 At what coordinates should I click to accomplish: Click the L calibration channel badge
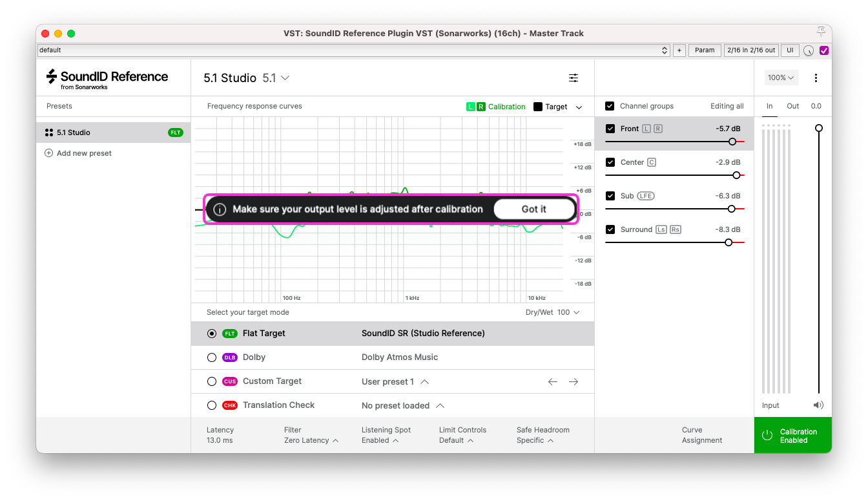(x=470, y=107)
